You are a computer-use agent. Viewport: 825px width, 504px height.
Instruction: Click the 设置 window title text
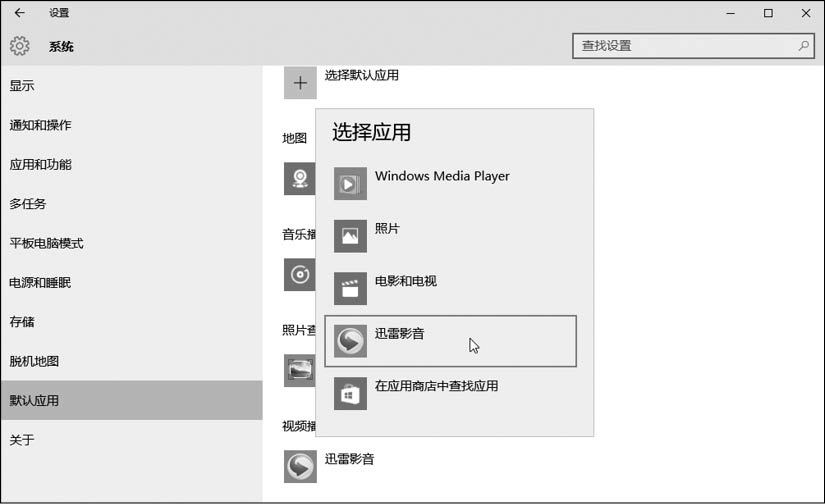coord(59,13)
